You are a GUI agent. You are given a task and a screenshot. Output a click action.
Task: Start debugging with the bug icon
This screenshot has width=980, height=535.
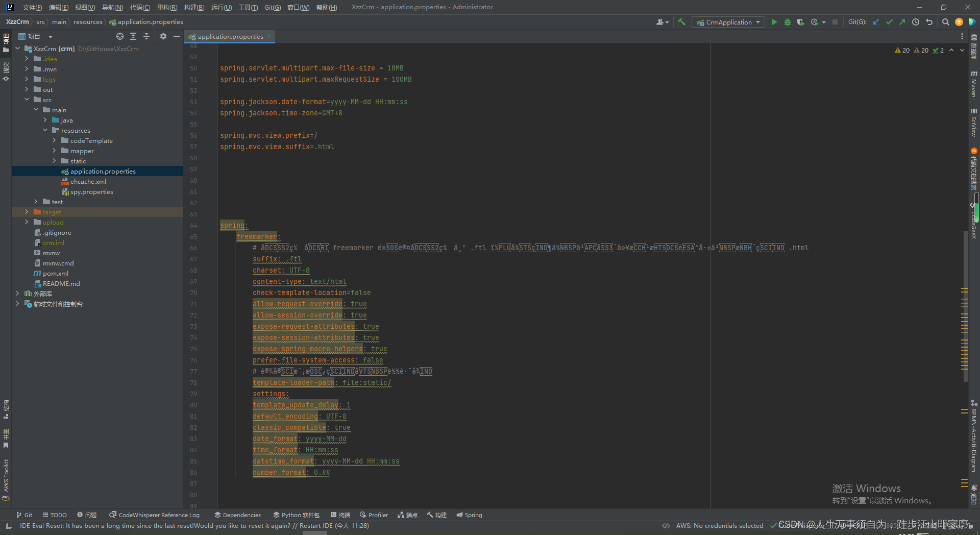coord(788,22)
